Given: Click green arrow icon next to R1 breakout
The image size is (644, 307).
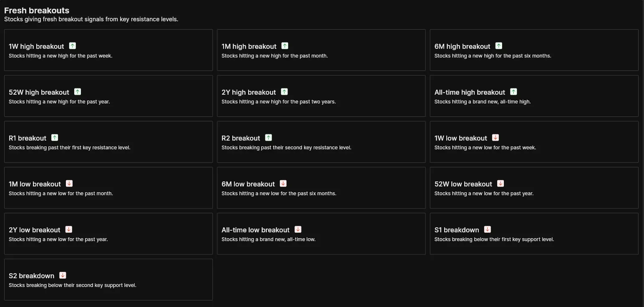Looking at the screenshot, I should (x=55, y=138).
